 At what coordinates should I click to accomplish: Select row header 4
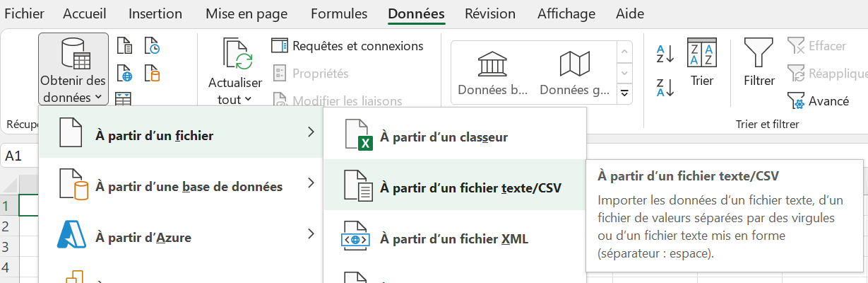9,267
